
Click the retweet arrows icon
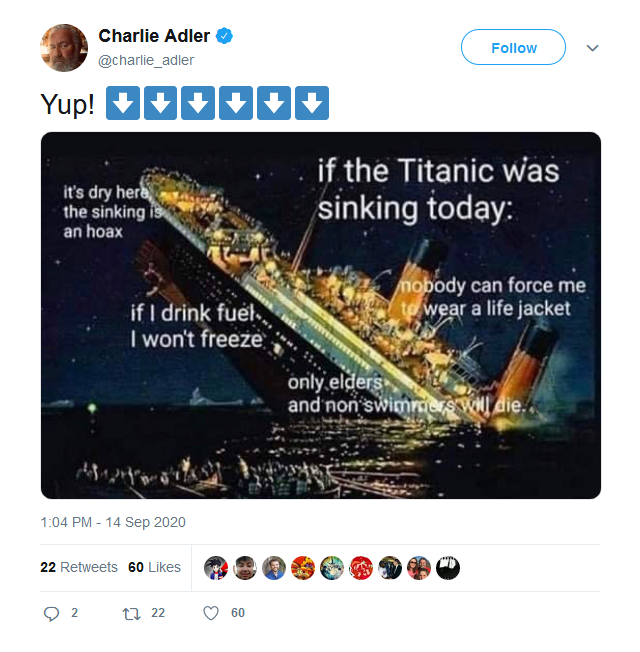(x=131, y=614)
